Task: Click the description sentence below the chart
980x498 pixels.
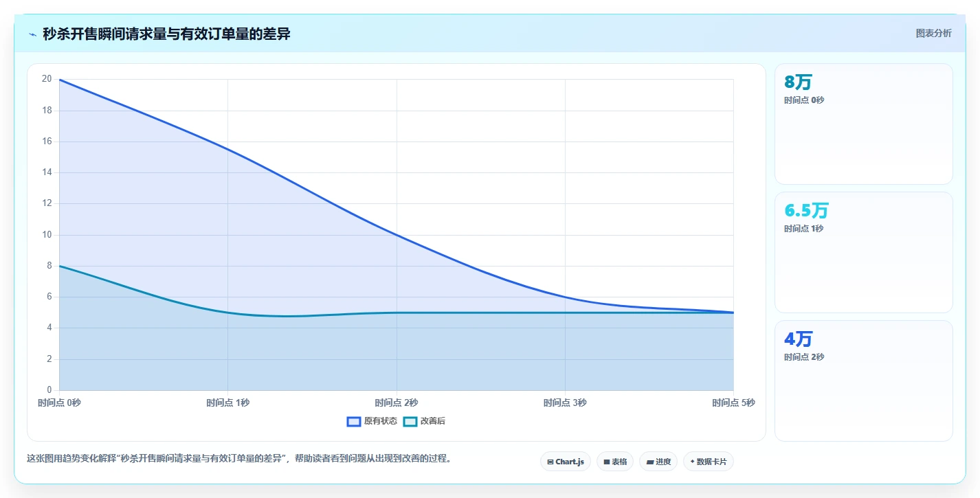Action: click(x=239, y=458)
